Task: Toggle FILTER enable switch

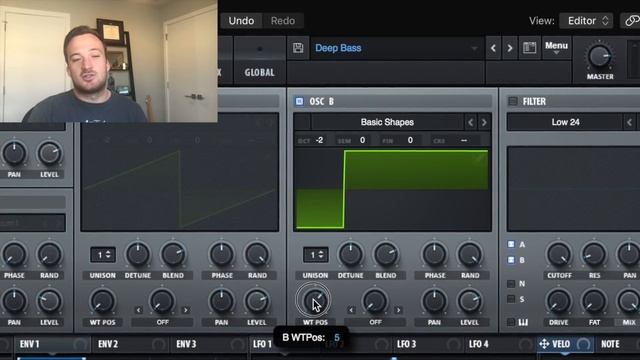Action: [x=513, y=101]
